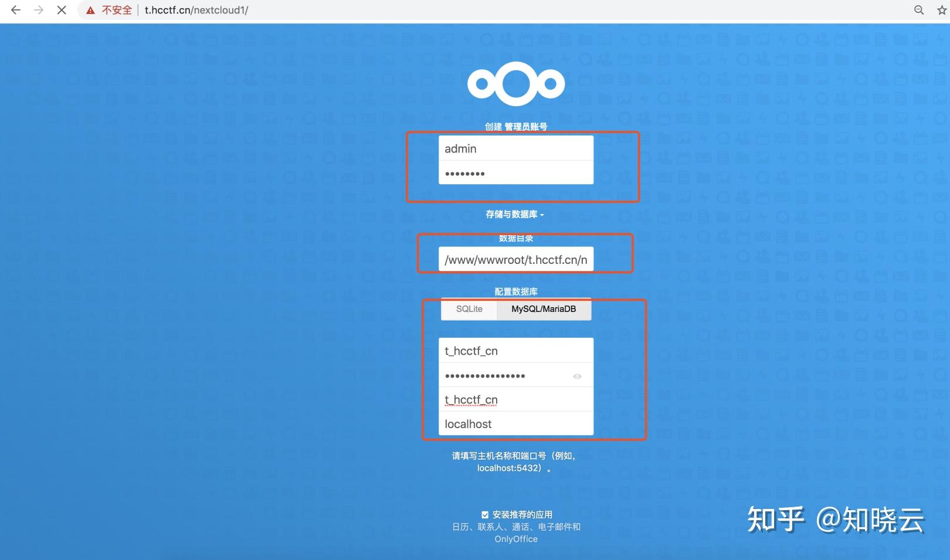Click the database user field t_hcctf_cn

[x=516, y=351]
